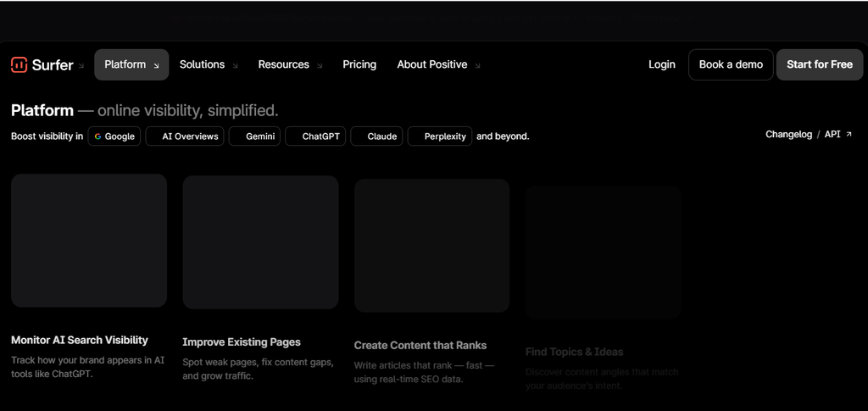
Task: Click the Find Topics & Ideas heading
Action: pyautogui.click(x=574, y=352)
